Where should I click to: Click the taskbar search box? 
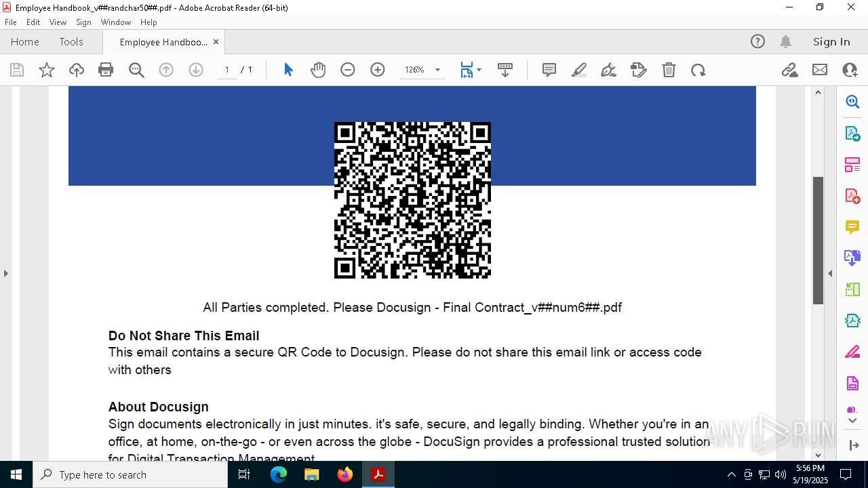point(130,474)
